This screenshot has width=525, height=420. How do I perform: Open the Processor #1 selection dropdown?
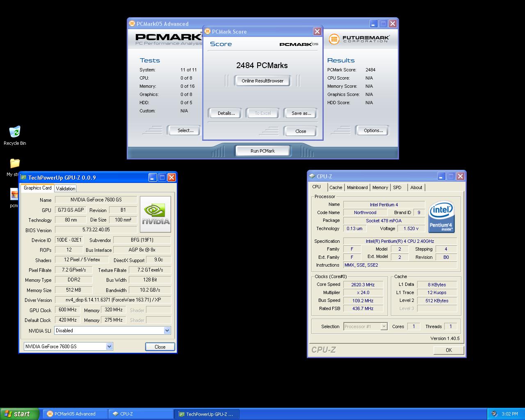[x=384, y=326]
